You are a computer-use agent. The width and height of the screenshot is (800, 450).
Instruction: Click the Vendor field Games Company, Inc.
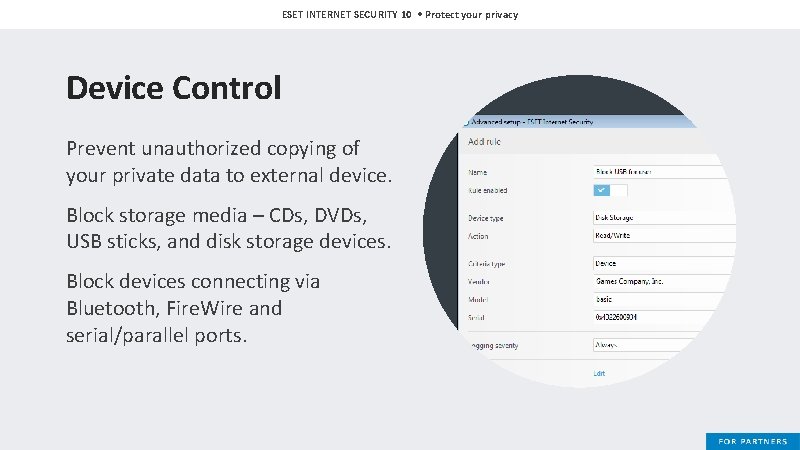click(662, 282)
